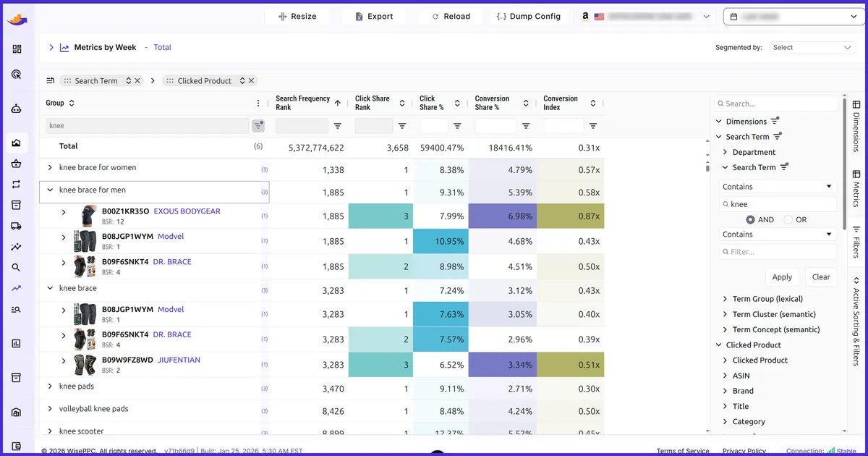Open the Amazon marketplace account dropdown
The width and height of the screenshot is (868, 456).
pyautogui.click(x=645, y=17)
